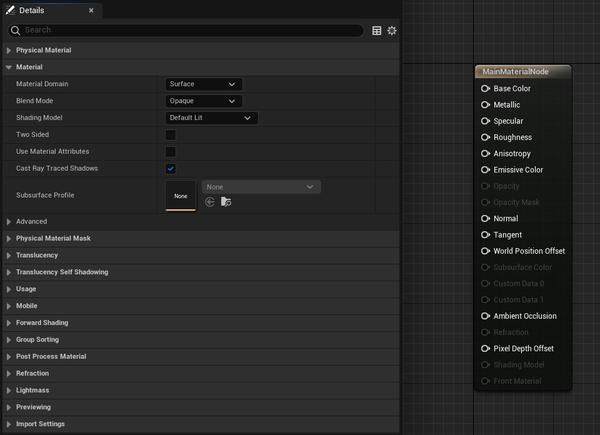Open the property matrix table view icon

[x=377, y=31]
